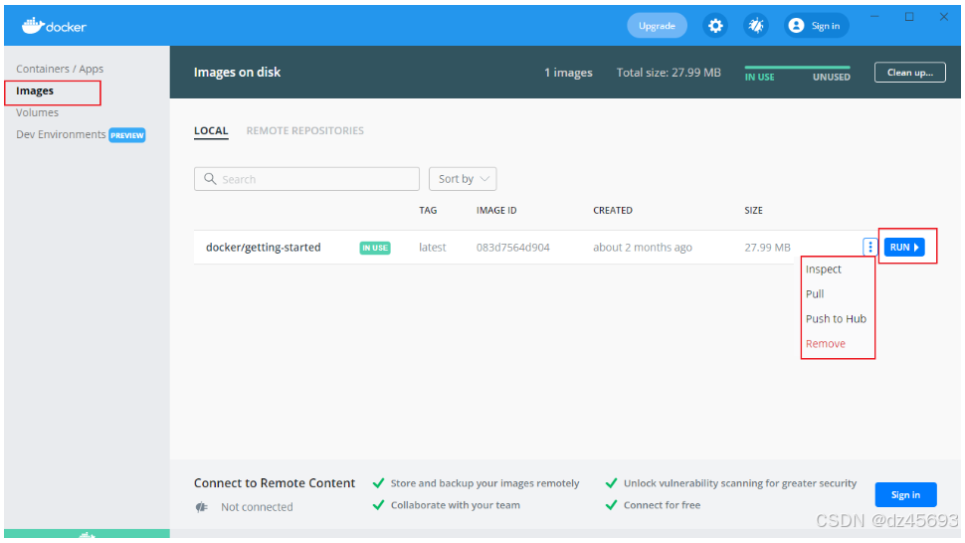This screenshot has height=543, width=965.
Task: Click the user avatar icon
Action: coord(796,26)
